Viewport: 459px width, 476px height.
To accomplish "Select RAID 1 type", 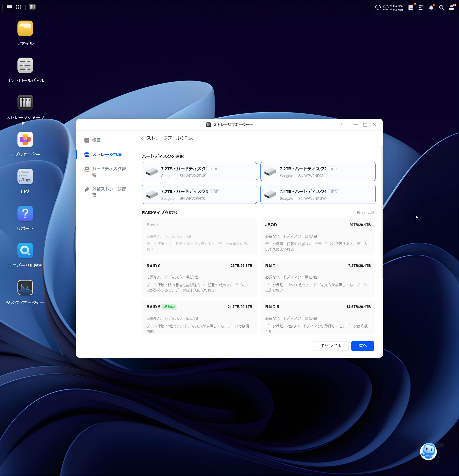I will (317, 278).
